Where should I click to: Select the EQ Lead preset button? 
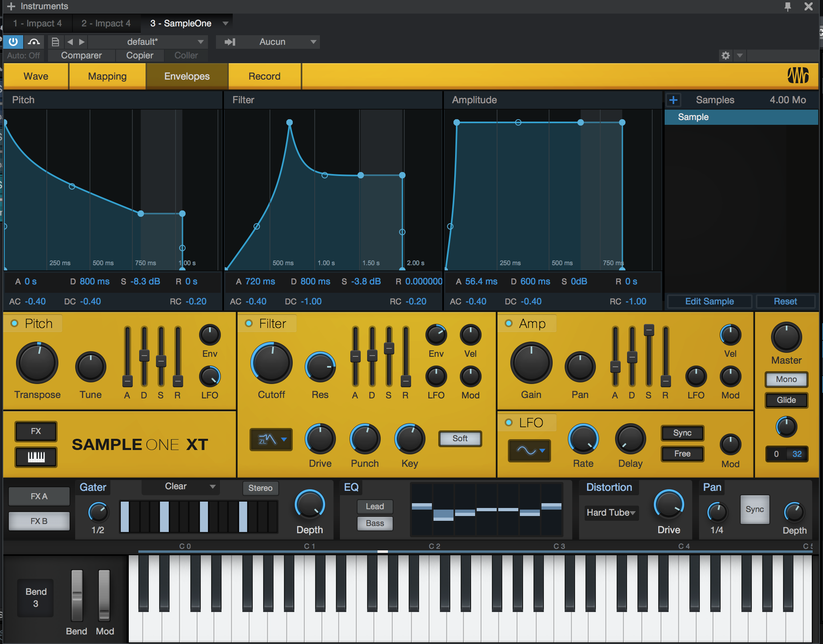coord(375,506)
